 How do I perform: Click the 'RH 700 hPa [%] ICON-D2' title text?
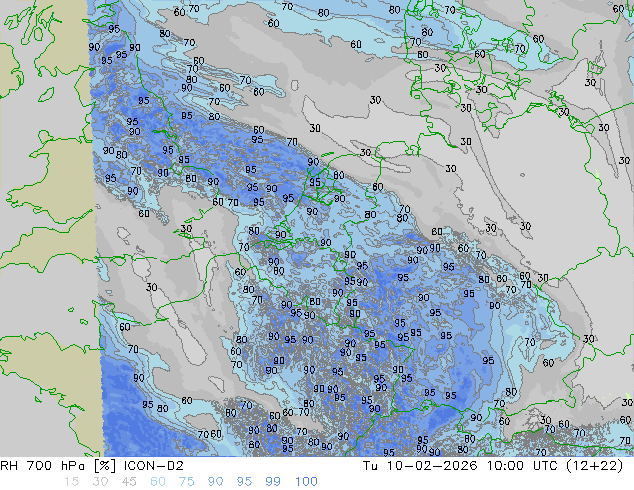tap(92, 466)
